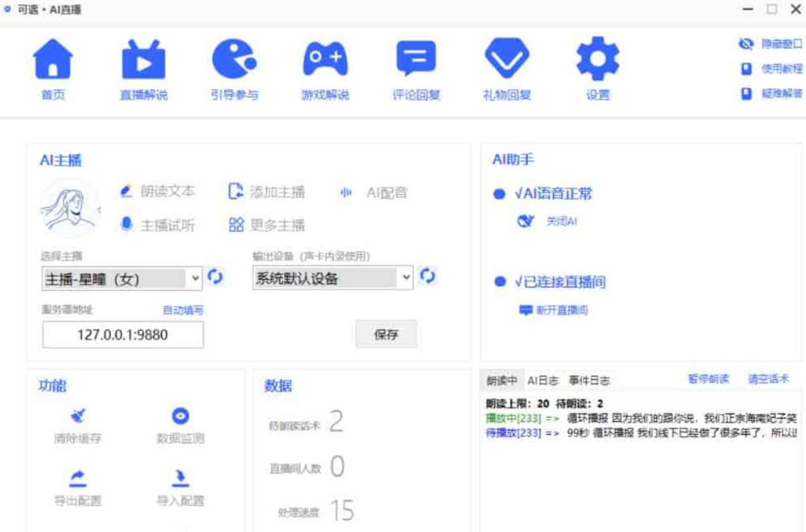Click the 直播间人数 count value
The height and width of the screenshot is (532, 806).
click(x=338, y=466)
